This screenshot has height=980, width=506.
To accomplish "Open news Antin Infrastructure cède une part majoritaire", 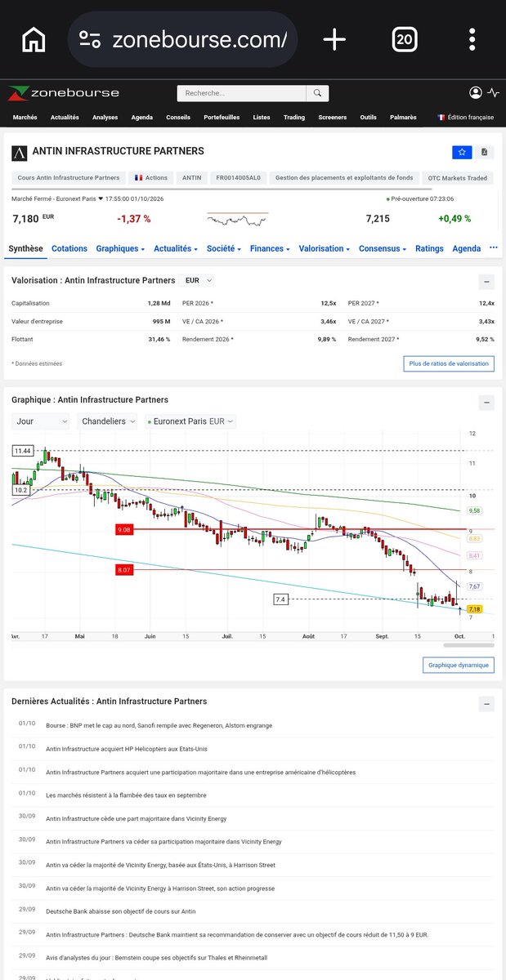I will click(x=137, y=818).
